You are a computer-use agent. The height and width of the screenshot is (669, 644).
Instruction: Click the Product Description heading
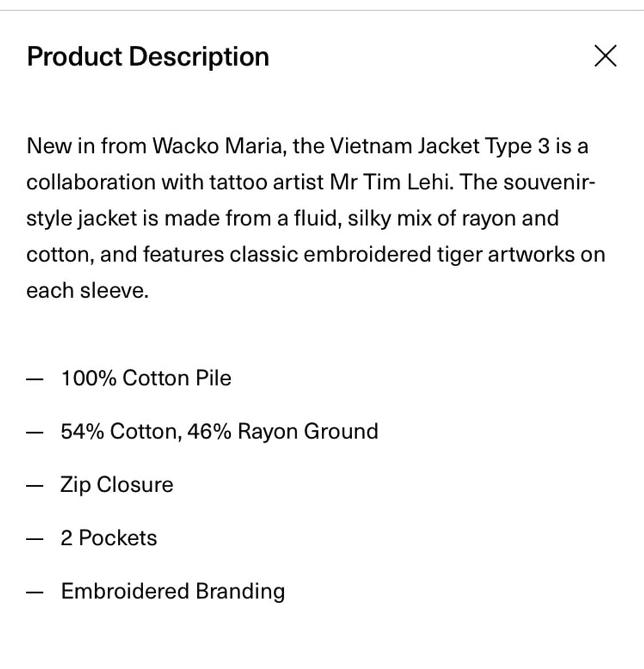[148, 57]
